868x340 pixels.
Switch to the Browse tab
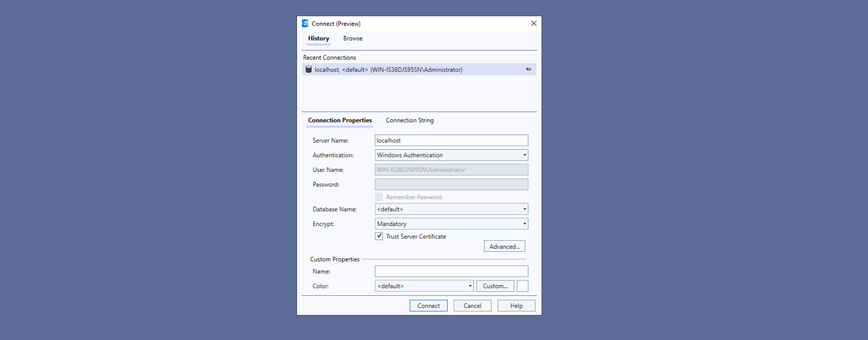click(353, 38)
